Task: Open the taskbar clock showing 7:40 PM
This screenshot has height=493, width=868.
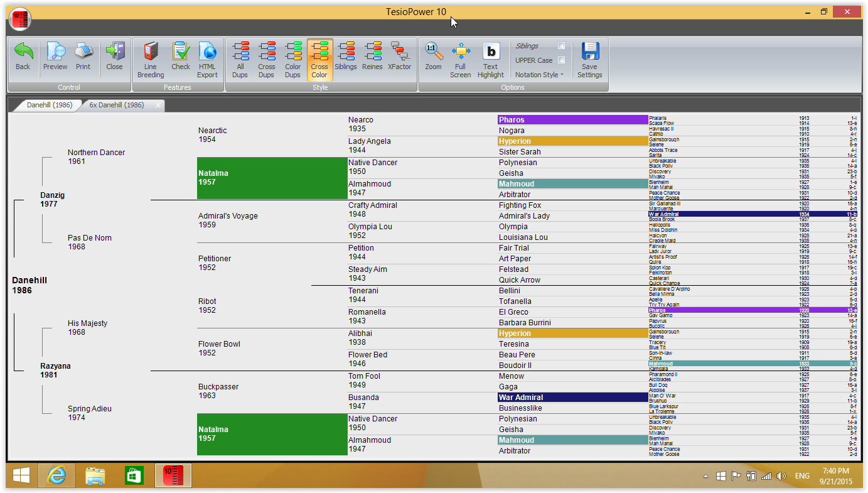Action: 835,476
